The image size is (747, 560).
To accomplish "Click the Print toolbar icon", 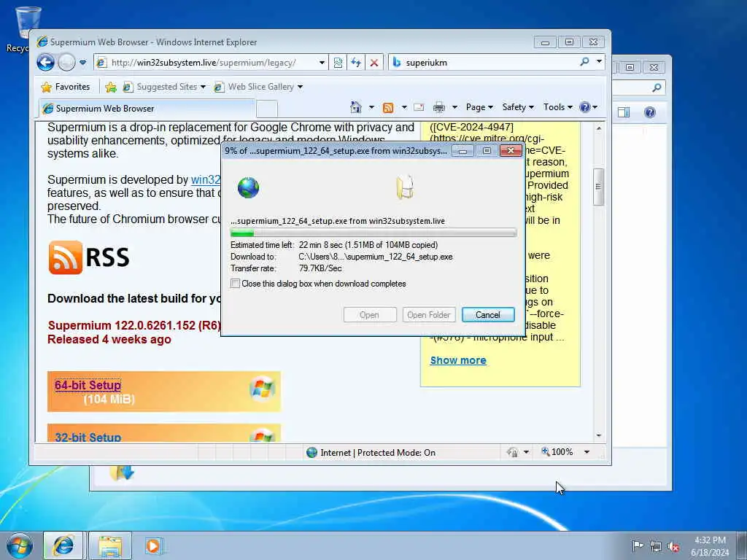I will (438, 107).
